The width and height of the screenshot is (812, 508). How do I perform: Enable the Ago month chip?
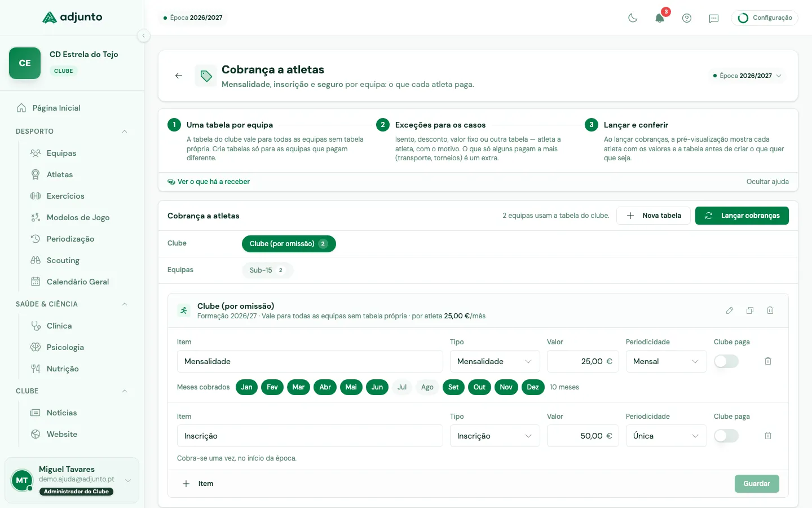(x=427, y=387)
